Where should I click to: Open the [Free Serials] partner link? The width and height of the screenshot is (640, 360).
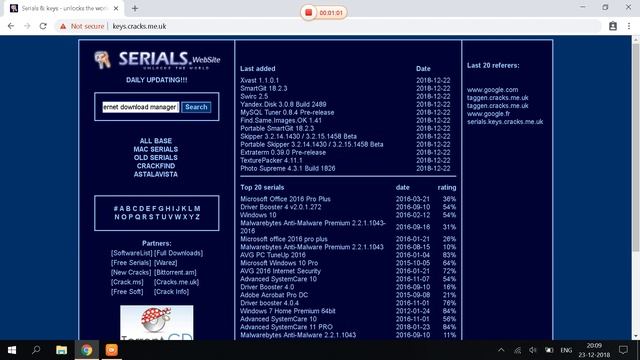coord(131,263)
